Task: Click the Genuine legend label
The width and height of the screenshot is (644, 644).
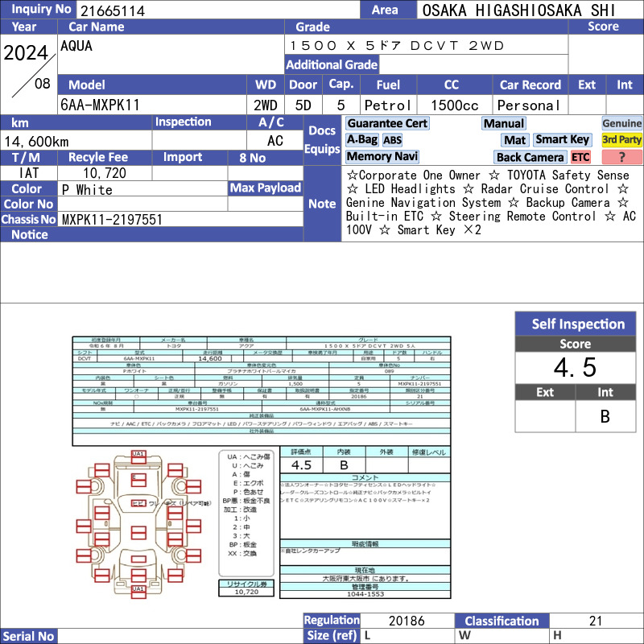Action: (x=621, y=123)
